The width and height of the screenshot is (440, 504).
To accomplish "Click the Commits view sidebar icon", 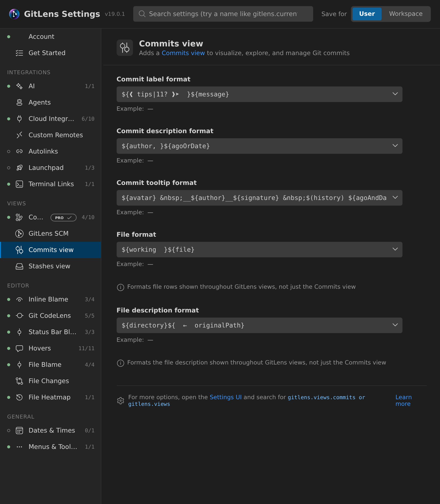I will point(19,250).
